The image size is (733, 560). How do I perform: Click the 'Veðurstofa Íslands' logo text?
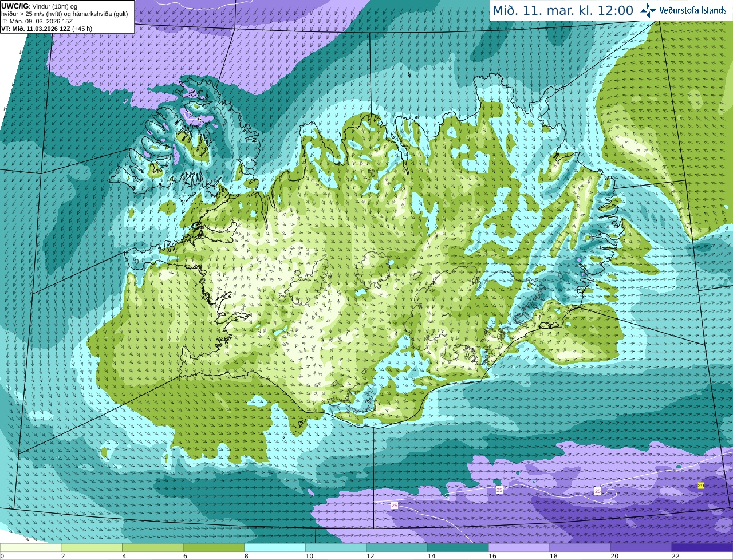pyautogui.click(x=693, y=10)
